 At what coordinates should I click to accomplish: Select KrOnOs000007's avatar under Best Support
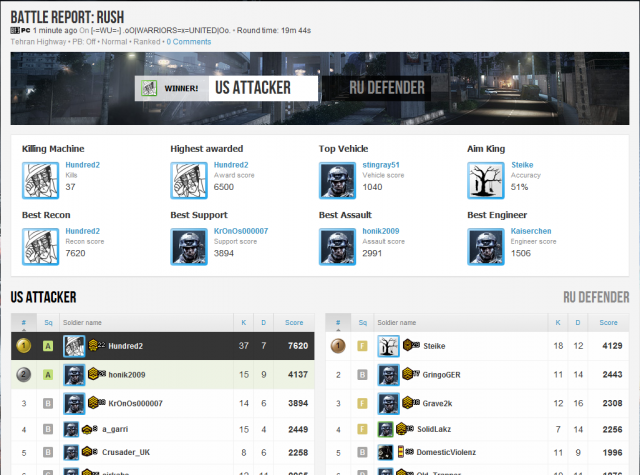(x=189, y=246)
